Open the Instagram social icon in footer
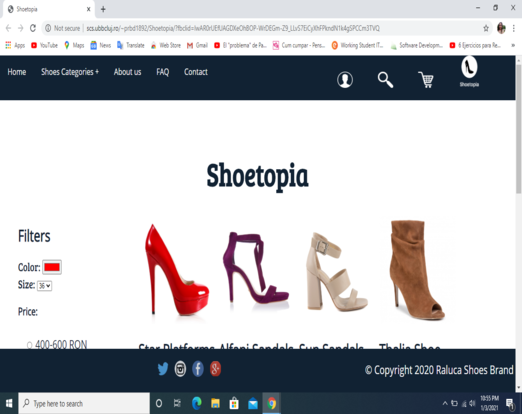522x414 pixels. click(180, 369)
